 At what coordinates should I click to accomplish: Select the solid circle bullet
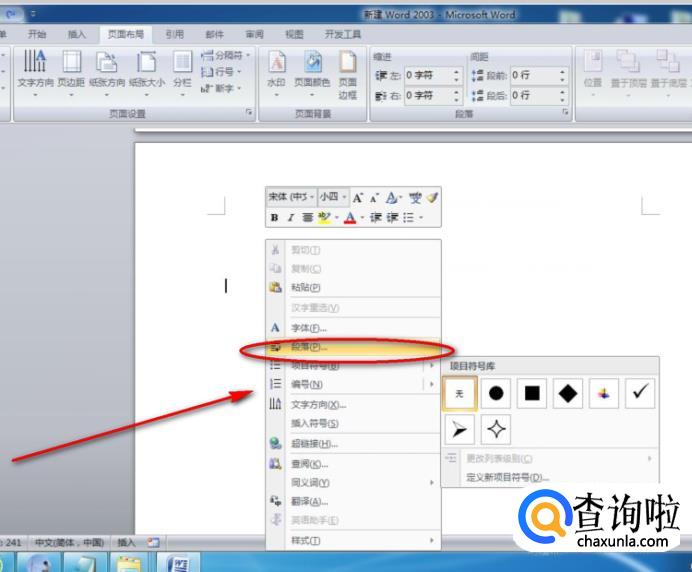[x=496, y=393]
